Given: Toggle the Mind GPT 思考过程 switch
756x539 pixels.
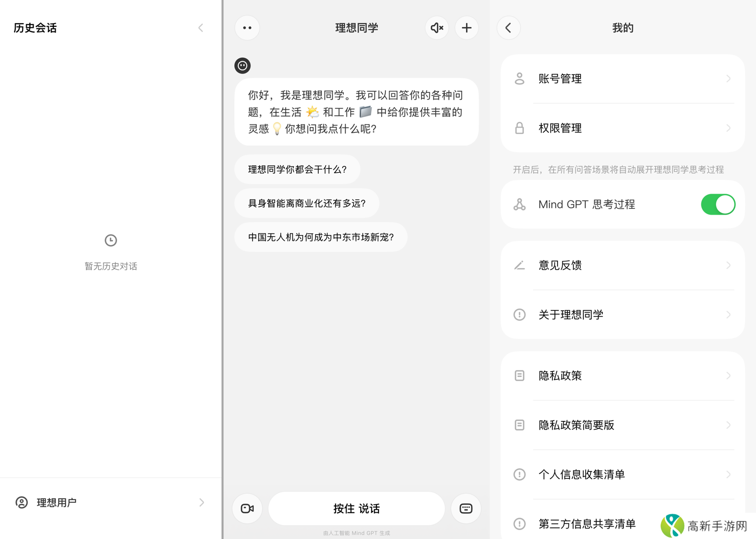Looking at the screenshot, I should [718, 204].
